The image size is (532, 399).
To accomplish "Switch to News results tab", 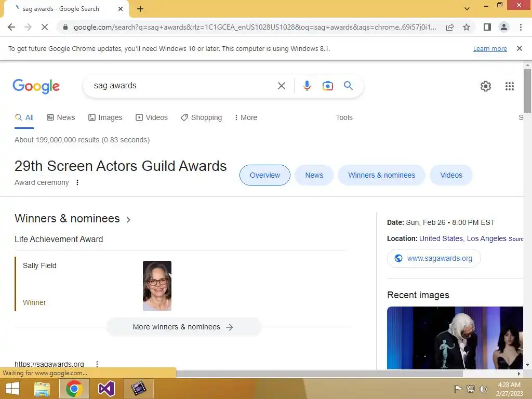I will [x=61, y=118].
